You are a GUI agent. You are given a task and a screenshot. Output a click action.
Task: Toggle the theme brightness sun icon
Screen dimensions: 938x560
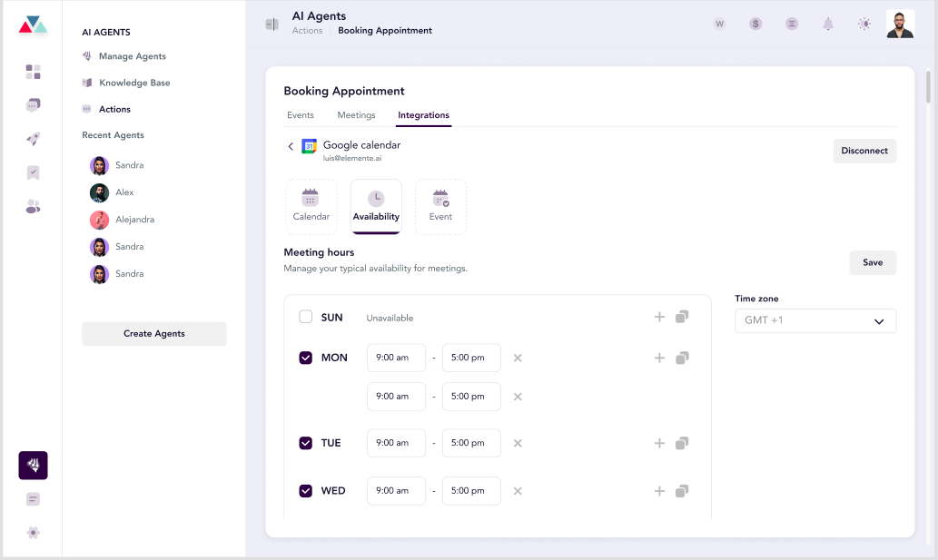[864, 24]
